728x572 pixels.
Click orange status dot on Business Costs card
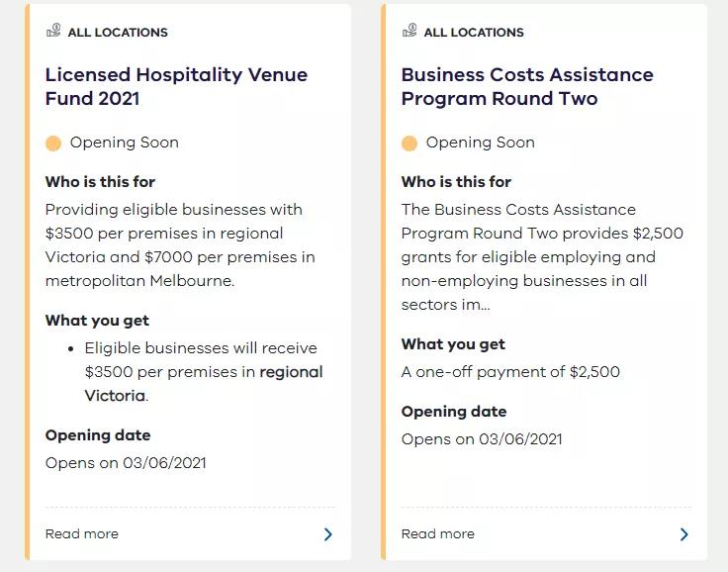pyautogui.click(x=409, y=143)
